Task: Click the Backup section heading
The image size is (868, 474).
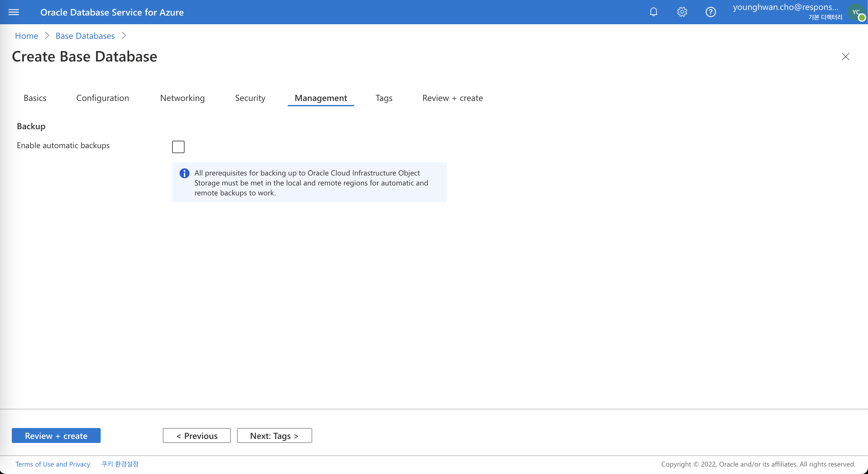Action: (x=31, y=126)
